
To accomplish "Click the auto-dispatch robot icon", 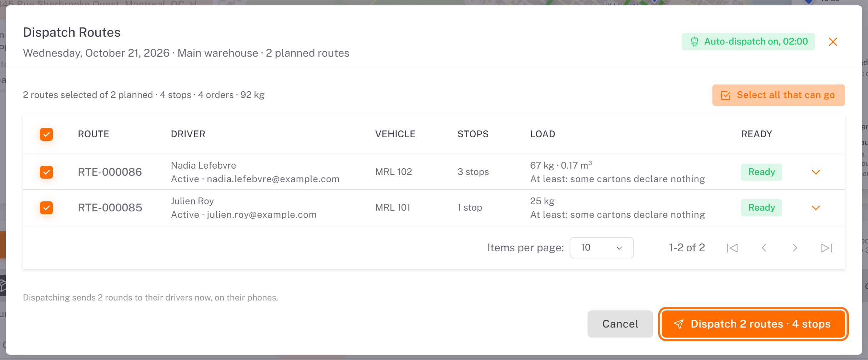I will tap(695, 42).
